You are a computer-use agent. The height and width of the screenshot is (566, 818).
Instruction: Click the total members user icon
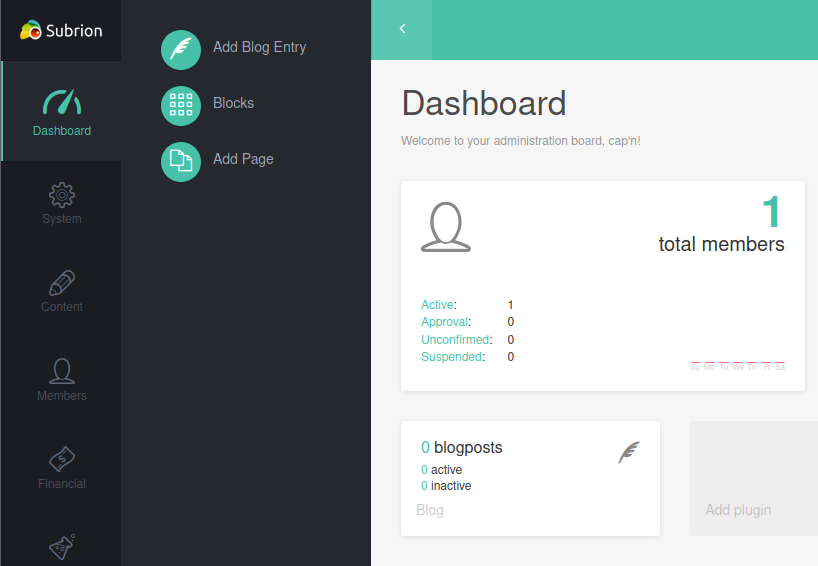[x=445, y=227]
